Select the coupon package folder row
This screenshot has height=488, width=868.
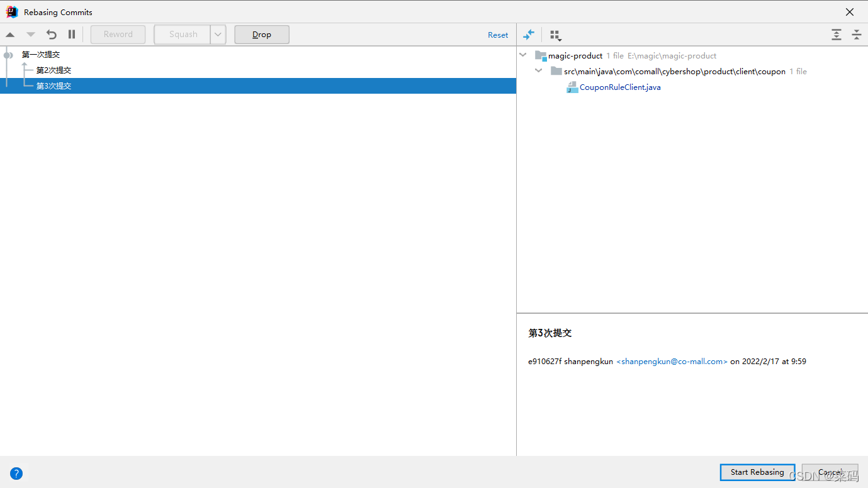click(x=692, y=71)
